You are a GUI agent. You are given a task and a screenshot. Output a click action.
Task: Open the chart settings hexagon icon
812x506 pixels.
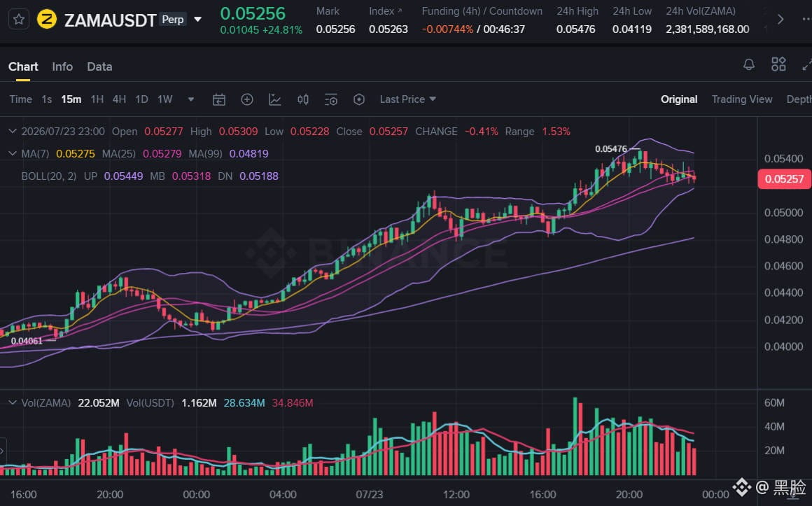[x=359, y=99]
